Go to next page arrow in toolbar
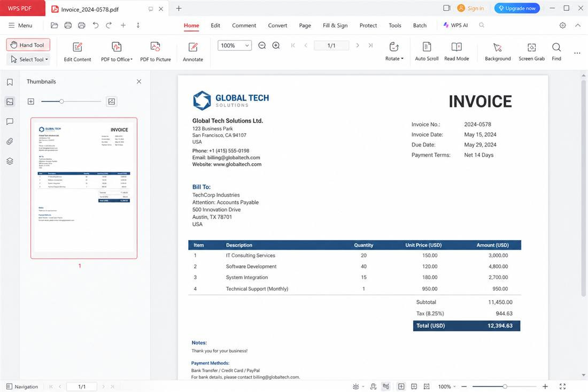Viewport: 588px width, 392px height. tap(358, 45)
